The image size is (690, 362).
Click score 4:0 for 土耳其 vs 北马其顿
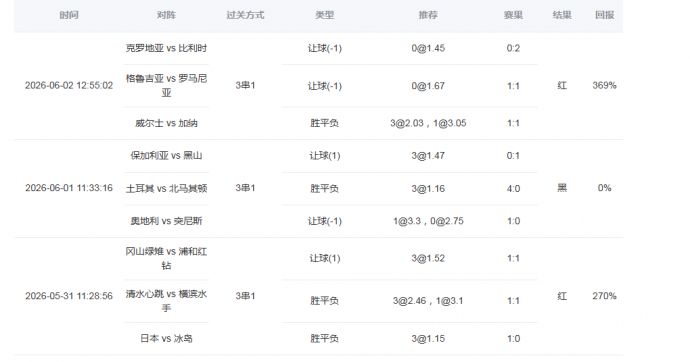[x=513, y=189]
